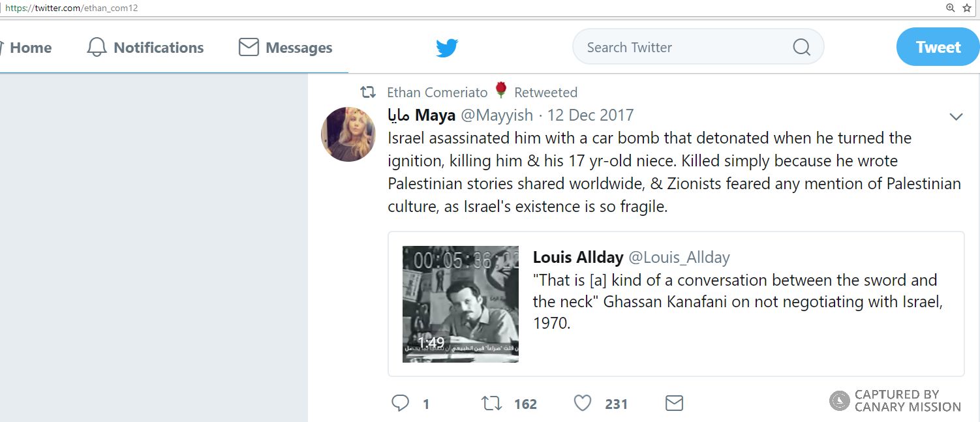Viewport: 980px width, 422px height.
Task: Click the reply speech bubble icon
Action: click(x=400, y=403)
